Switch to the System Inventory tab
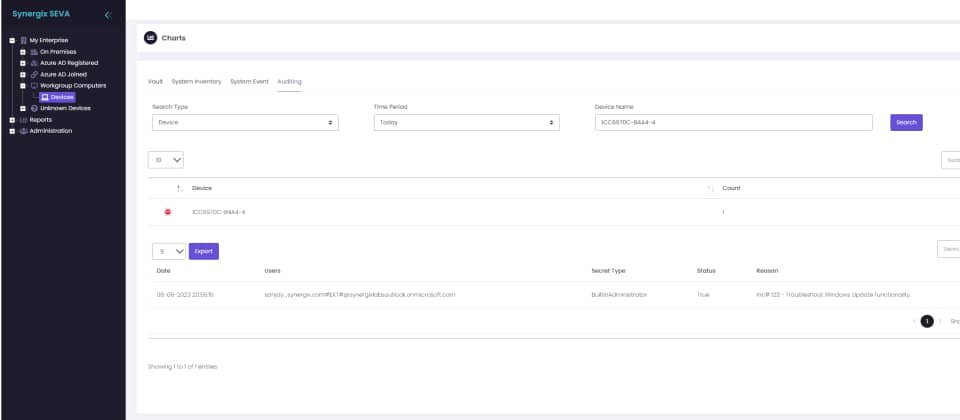 pyautogui.click(x=196, y=81)
